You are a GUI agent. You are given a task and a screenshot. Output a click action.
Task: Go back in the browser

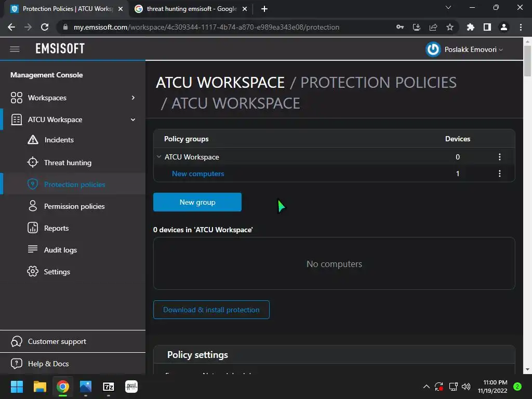pos(11,27)
